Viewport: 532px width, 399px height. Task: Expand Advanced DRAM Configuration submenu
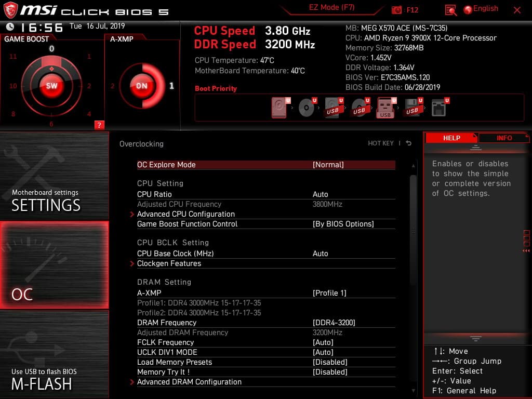[x=189, y=382]
